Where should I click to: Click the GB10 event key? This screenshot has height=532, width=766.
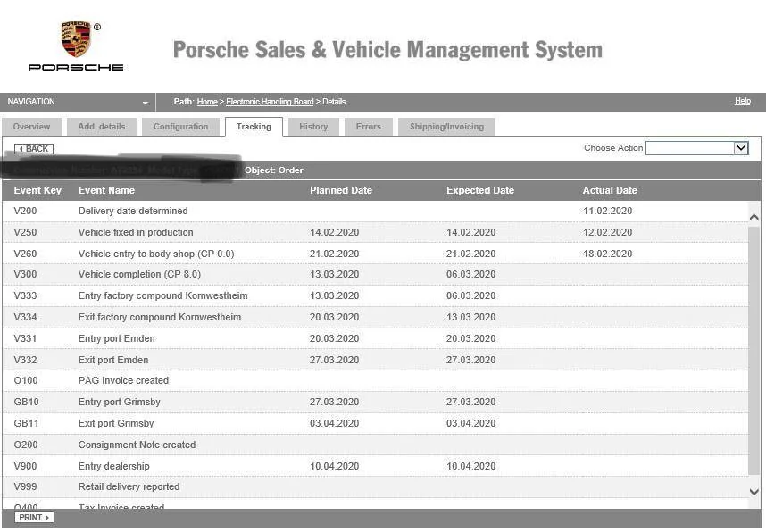point(27,402)
